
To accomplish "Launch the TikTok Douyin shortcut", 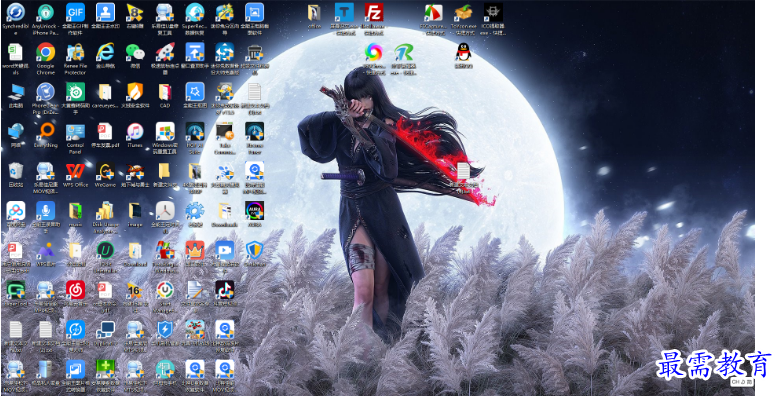I will [x=224, y=290].
